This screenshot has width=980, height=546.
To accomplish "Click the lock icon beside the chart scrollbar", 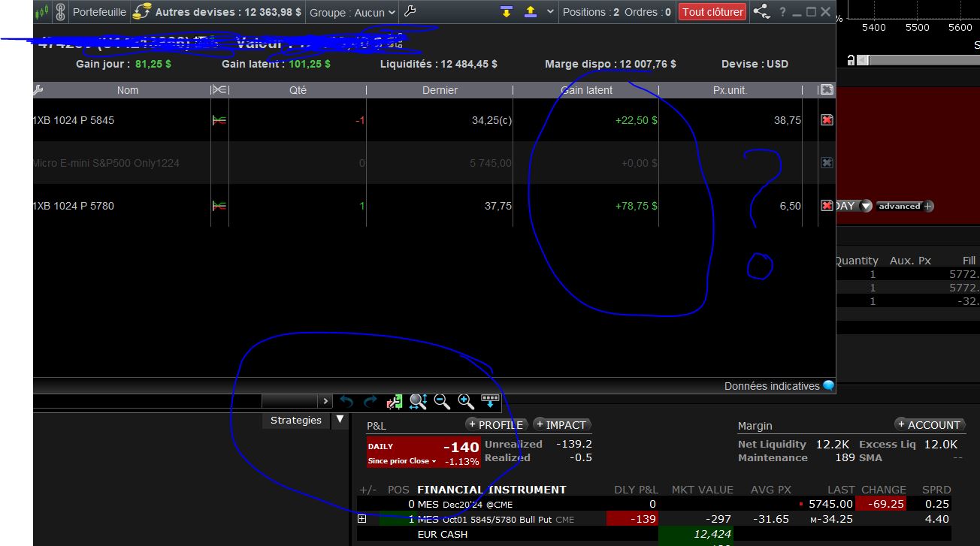I will pos(850,60).
